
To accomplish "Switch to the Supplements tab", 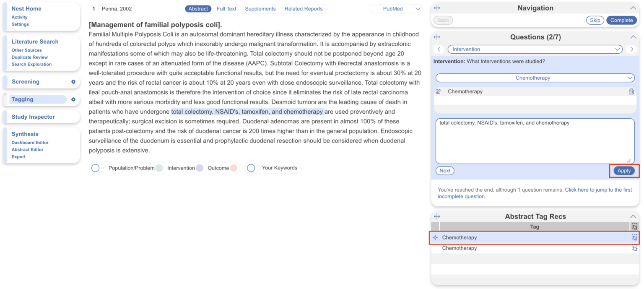I will pyautogui.click(x=260, y=8).
